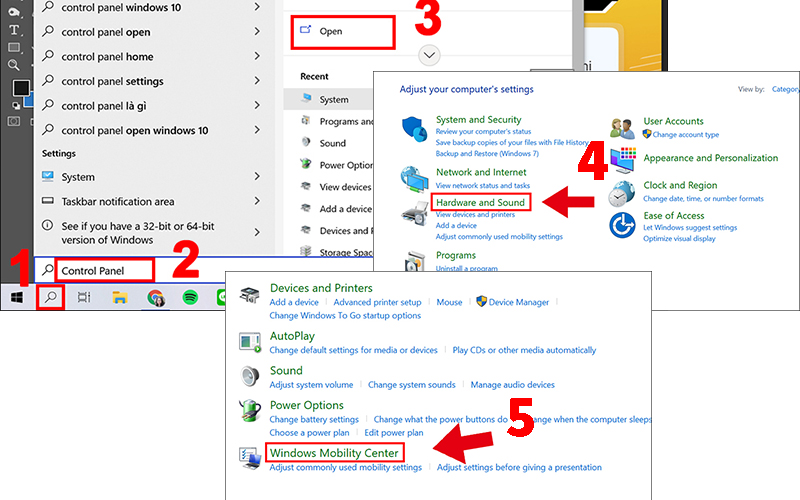Open 'View by: Category' dropdown
The height and width of the screenshot is (500, 800).
[785, 89]
